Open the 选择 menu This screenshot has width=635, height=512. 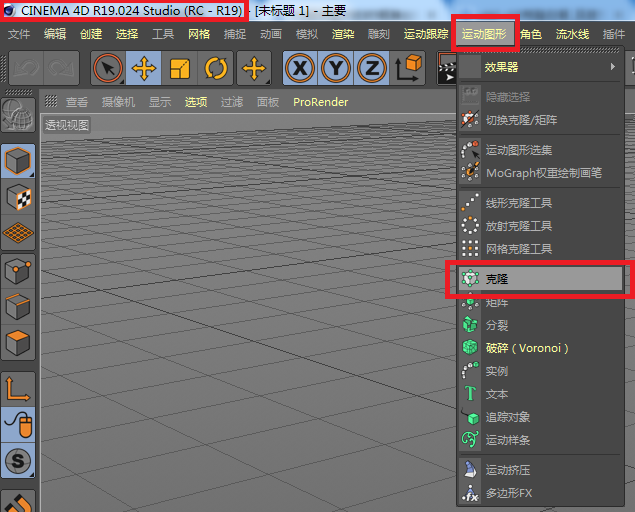pos(127,34)
